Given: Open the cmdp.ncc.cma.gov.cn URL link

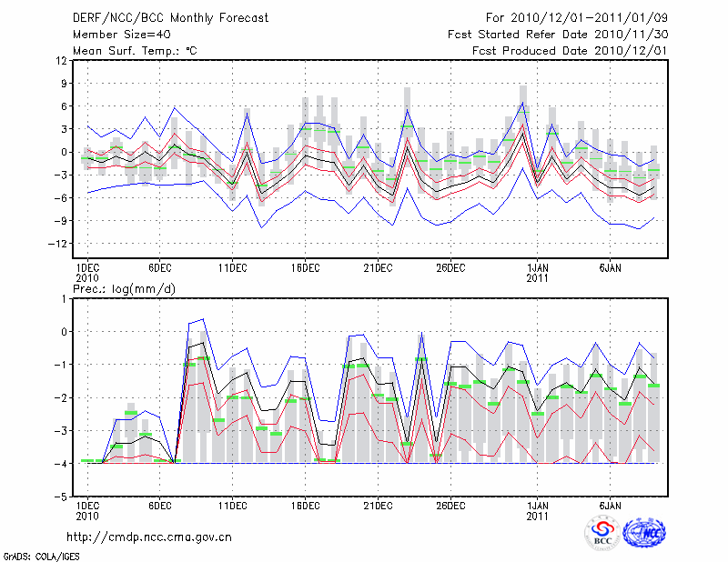Looking at the screenshot, I should [149, 537].
